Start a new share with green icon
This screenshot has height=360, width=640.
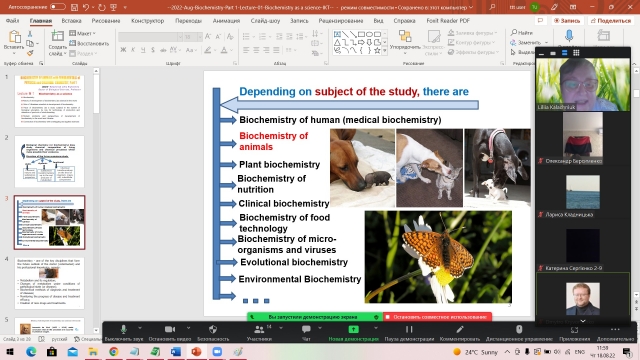353,333
